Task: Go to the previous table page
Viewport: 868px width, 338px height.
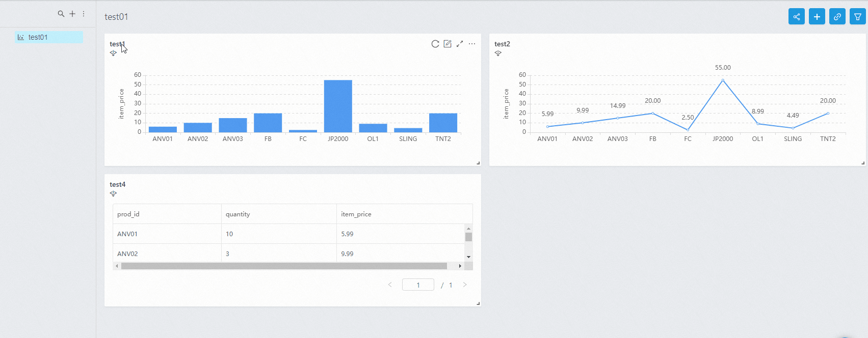Action: click(x=390, y=285)
